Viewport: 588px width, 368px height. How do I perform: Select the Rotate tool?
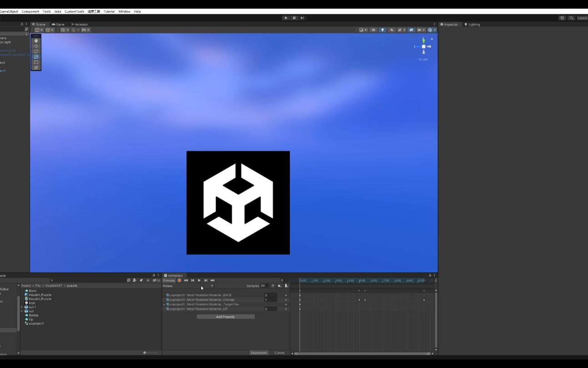click(35, 51)
